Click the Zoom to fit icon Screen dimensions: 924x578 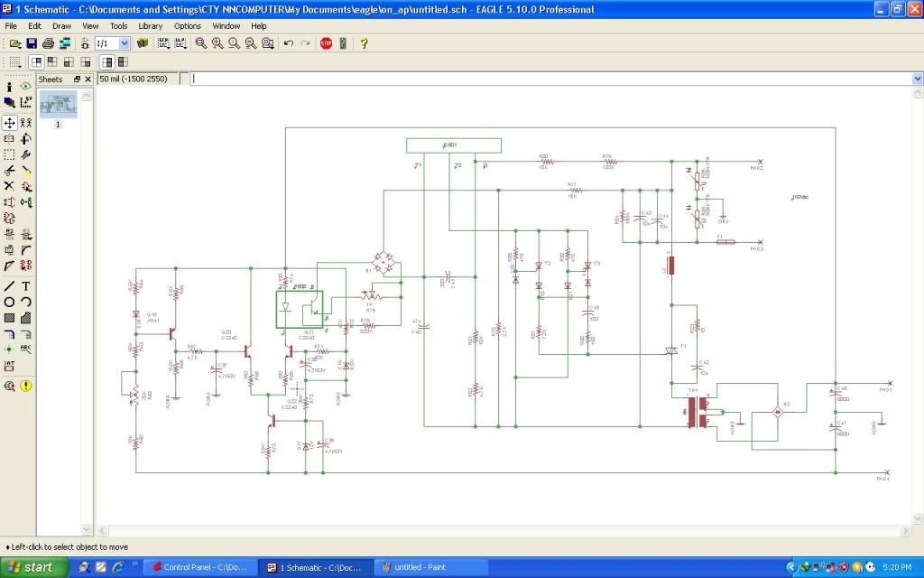click(200, 43)
